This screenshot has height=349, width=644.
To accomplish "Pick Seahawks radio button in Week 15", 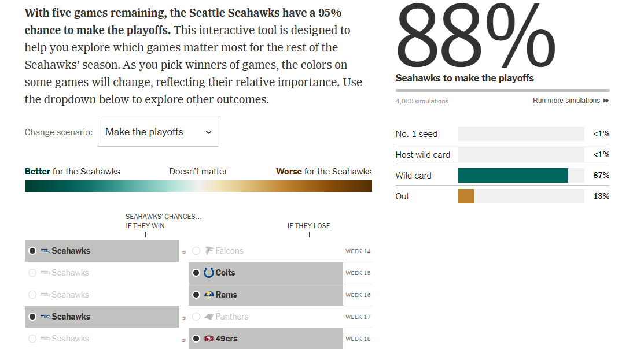I will [x=32, y=273].
